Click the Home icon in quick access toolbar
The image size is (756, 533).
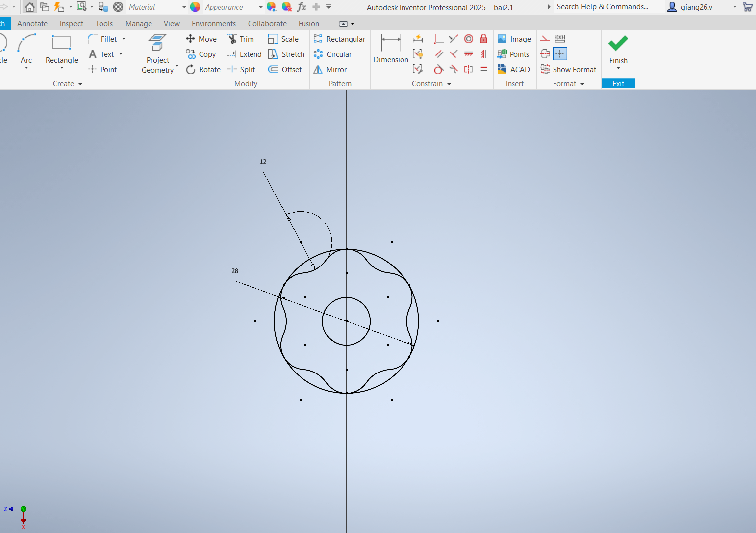30,7
